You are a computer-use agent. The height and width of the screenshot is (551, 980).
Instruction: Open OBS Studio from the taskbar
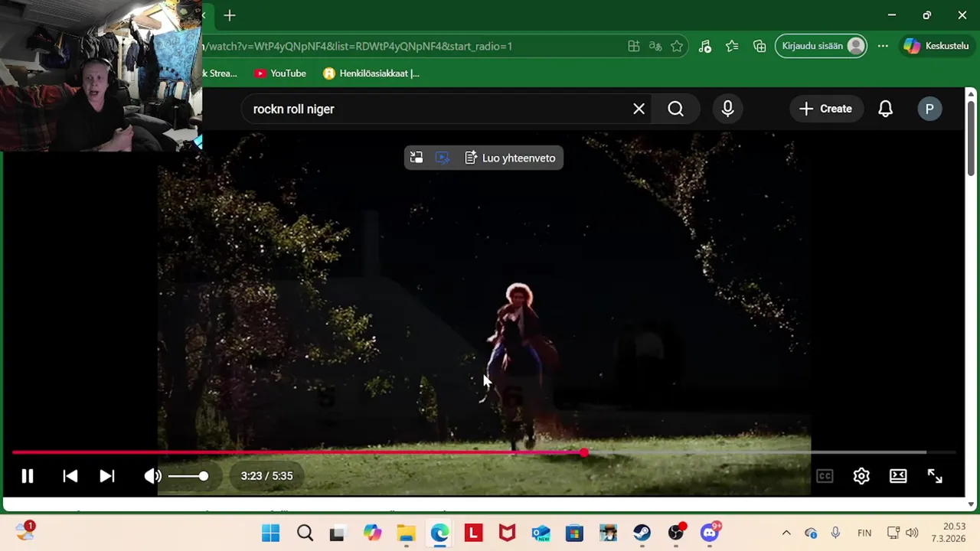pos(675,533)
